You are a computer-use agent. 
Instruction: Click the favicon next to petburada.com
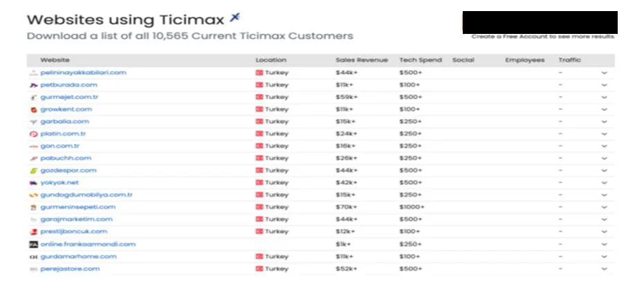[x=34, y=85]
